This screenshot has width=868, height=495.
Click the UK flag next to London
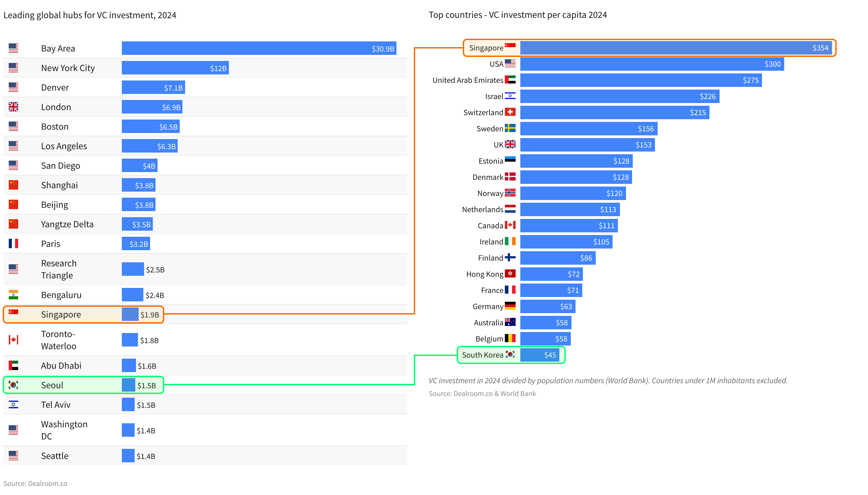click(x=13, y=107)
